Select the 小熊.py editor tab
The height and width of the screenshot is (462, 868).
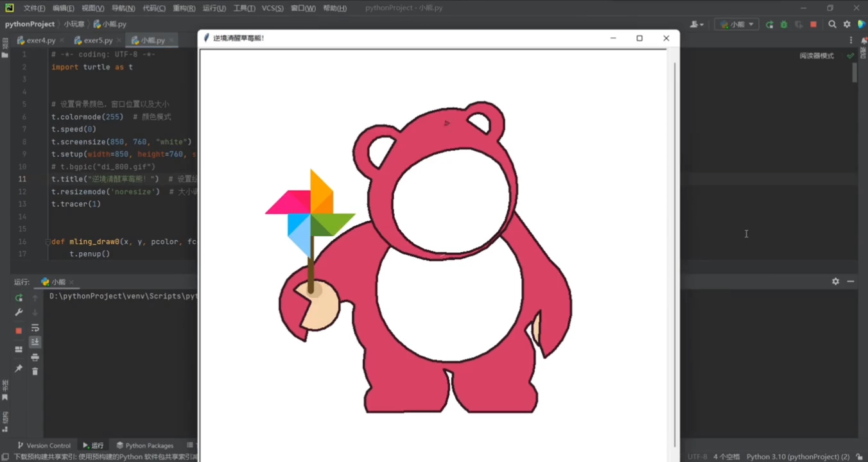[x=153, y=40]
